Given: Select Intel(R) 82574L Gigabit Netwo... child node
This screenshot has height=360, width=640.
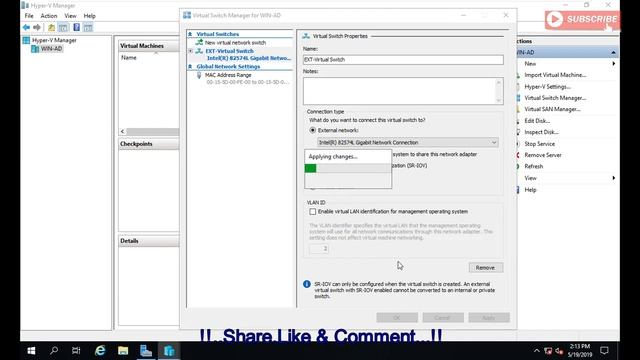Looking at the screenshot, I should click(x=249, y=58).
